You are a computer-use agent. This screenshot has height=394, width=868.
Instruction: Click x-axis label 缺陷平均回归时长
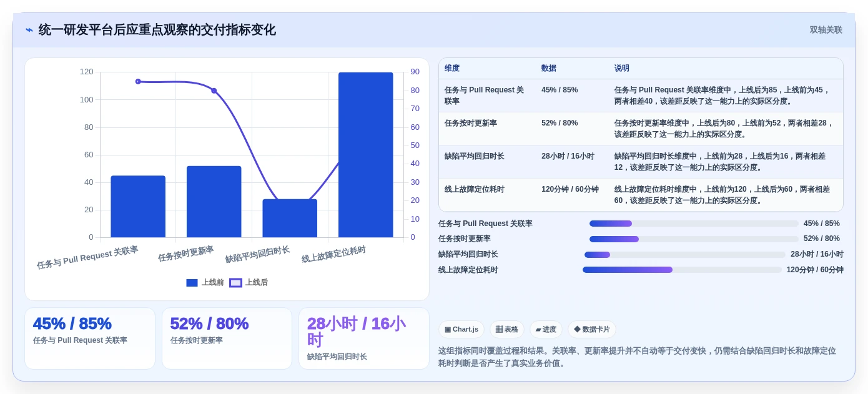point(258,254)
